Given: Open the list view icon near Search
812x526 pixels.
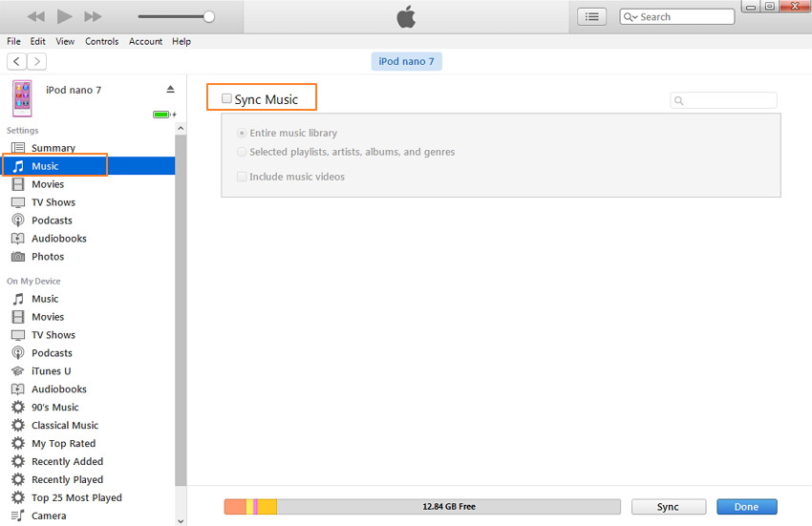Looking at the screenshot, I should (x=591, y=16).
